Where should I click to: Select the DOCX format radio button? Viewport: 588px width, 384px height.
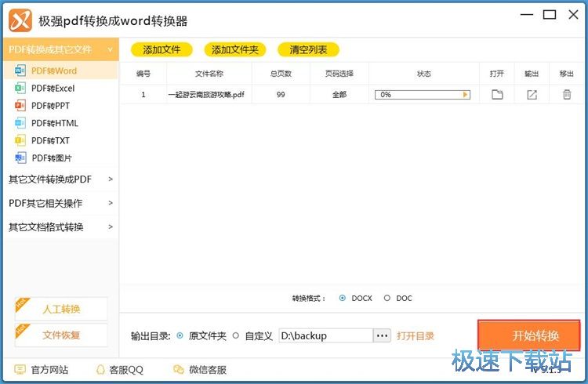[342, 298]
